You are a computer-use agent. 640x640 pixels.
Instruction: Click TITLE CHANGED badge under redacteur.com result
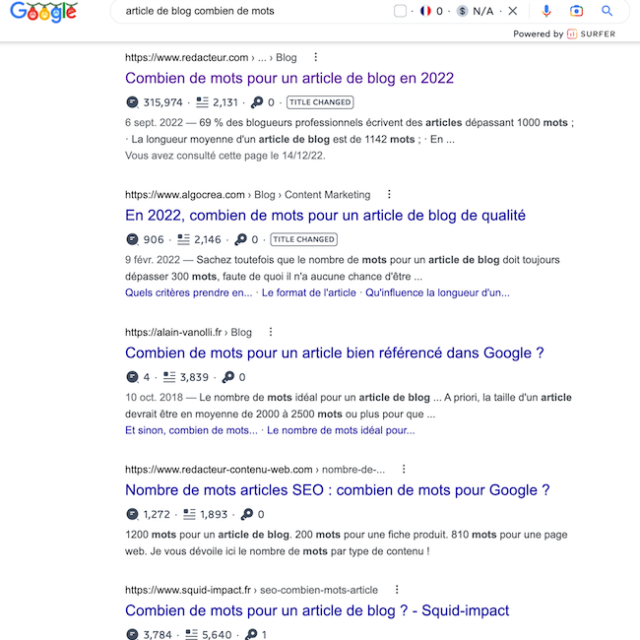coord(320,102)
